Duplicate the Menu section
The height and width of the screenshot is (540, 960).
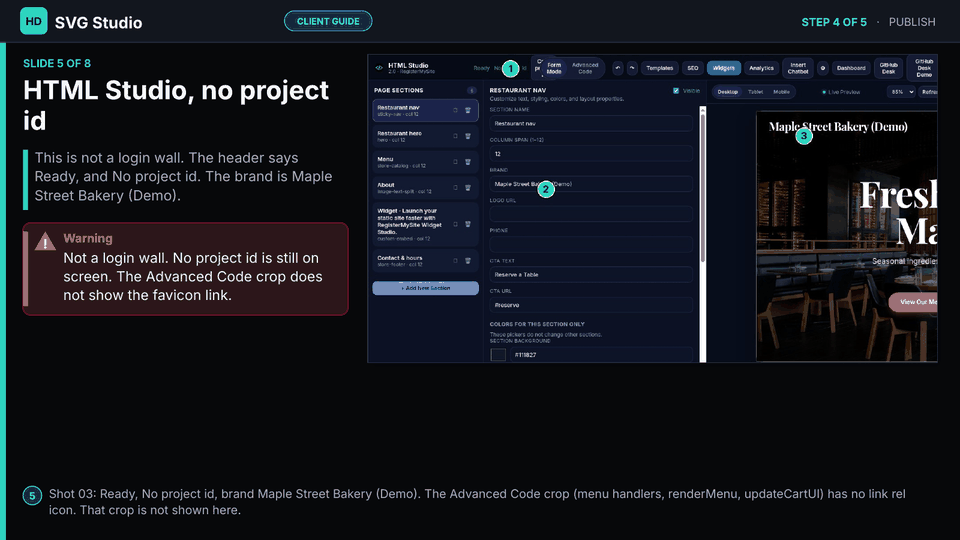455,162
